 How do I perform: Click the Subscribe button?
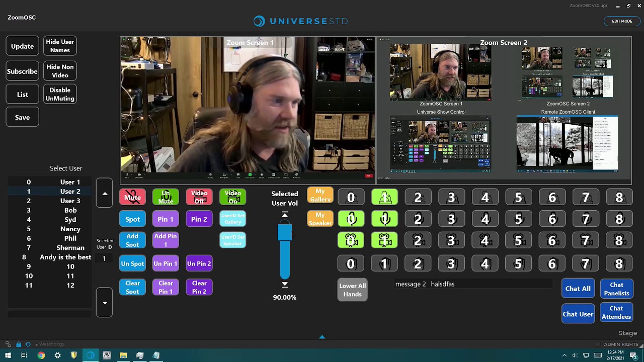[22, 71]
